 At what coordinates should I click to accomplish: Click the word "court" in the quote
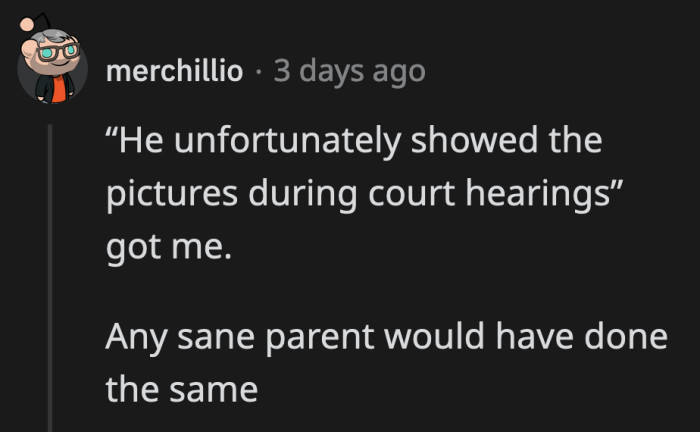pos(429,192)
